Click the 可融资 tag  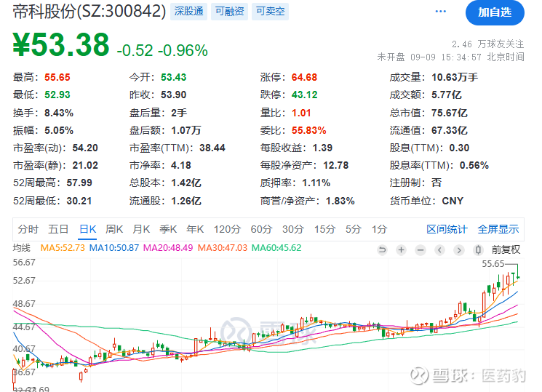pos(229,12)
